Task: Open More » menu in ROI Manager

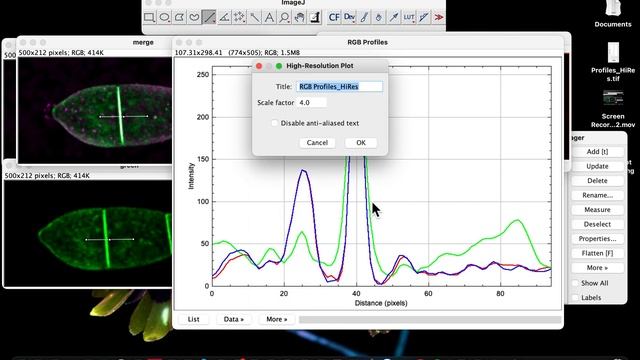Action: pyautogui.click(x=597, y=268)
